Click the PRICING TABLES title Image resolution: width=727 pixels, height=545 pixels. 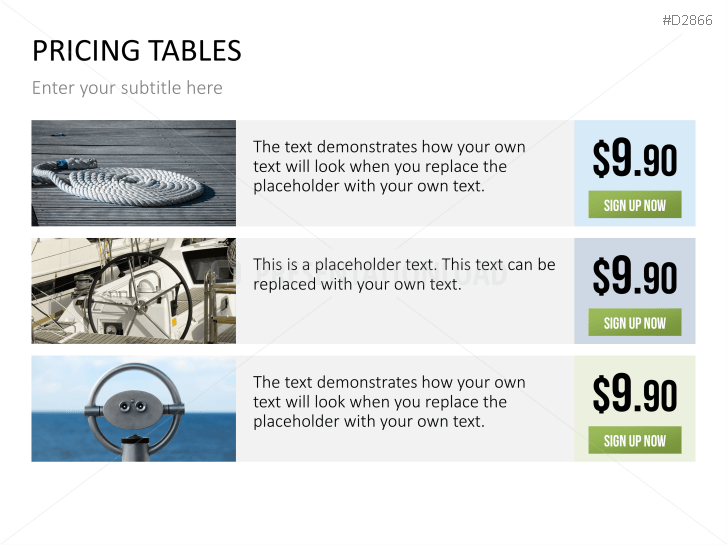[x=137, y=51]
